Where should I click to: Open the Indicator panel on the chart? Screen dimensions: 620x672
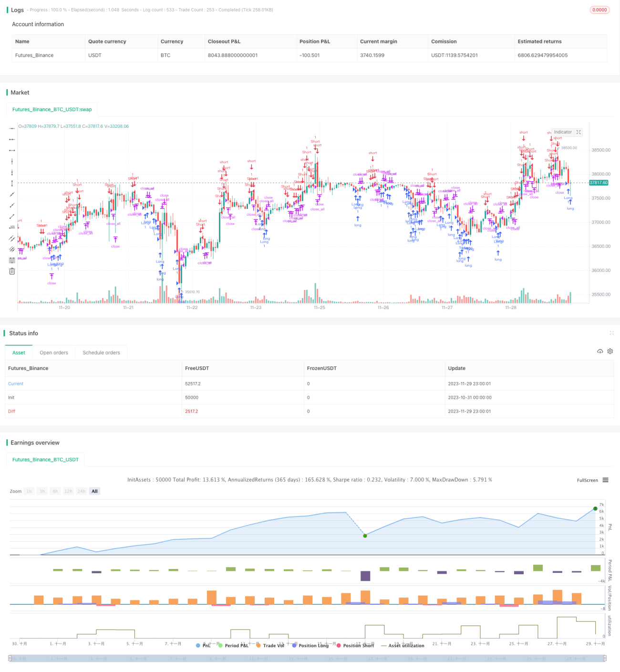(563, 132)
